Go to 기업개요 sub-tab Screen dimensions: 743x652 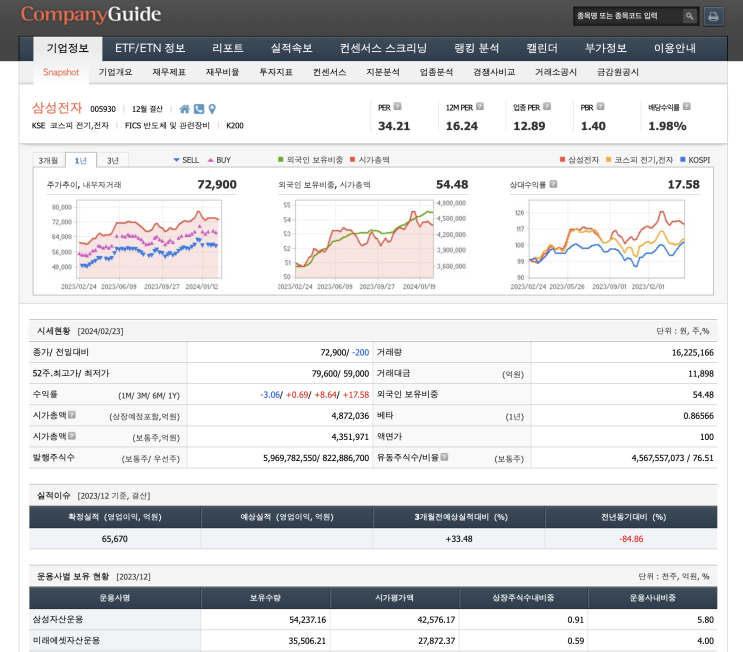tap(115, 72)
